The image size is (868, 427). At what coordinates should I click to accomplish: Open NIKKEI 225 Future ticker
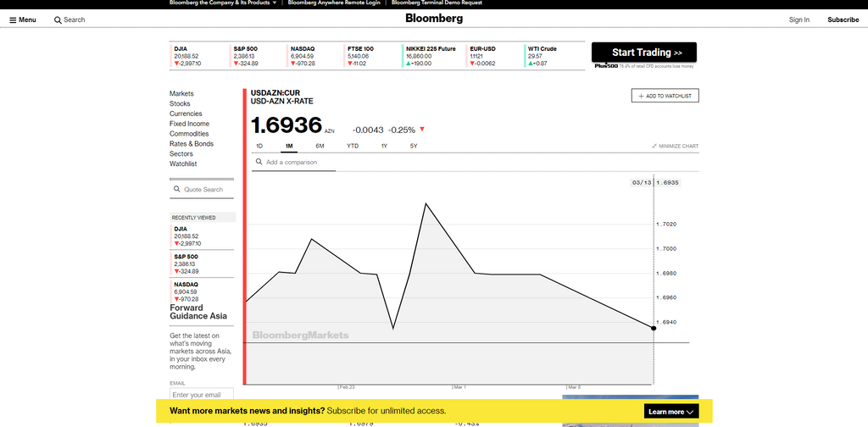432,56
